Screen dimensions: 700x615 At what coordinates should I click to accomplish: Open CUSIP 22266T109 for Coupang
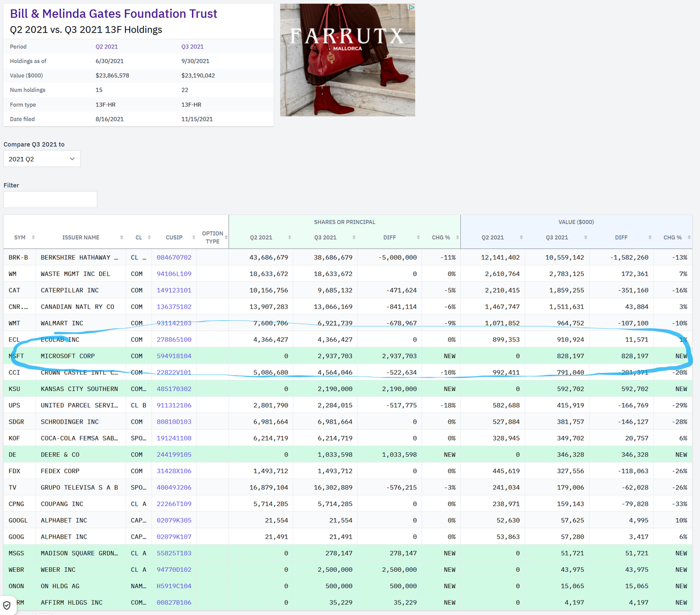click(174, 504)
